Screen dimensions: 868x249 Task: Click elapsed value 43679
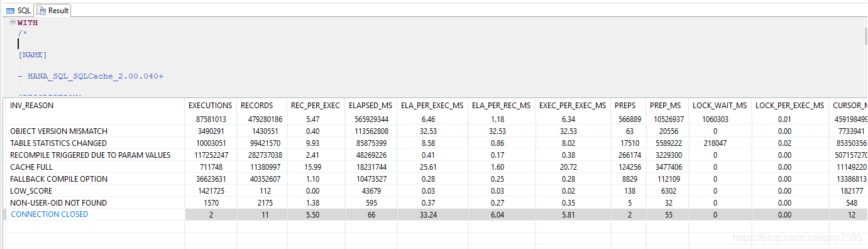[370, 191]
